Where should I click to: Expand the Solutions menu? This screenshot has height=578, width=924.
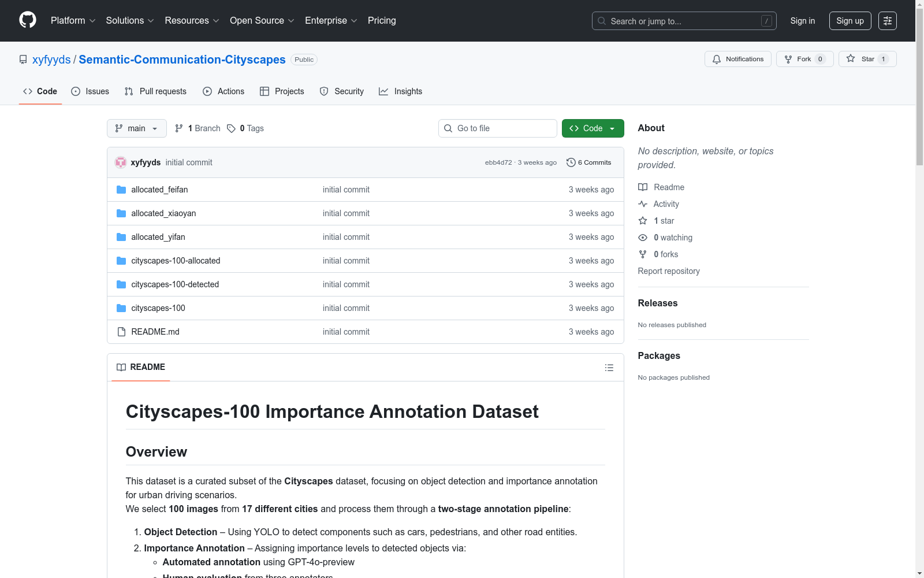click(x=130, y=20)
